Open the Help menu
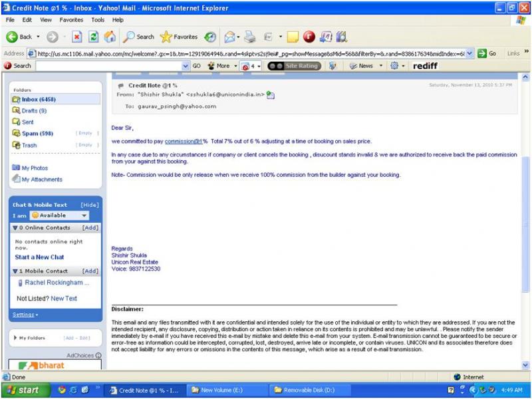 tap(118, 20)
